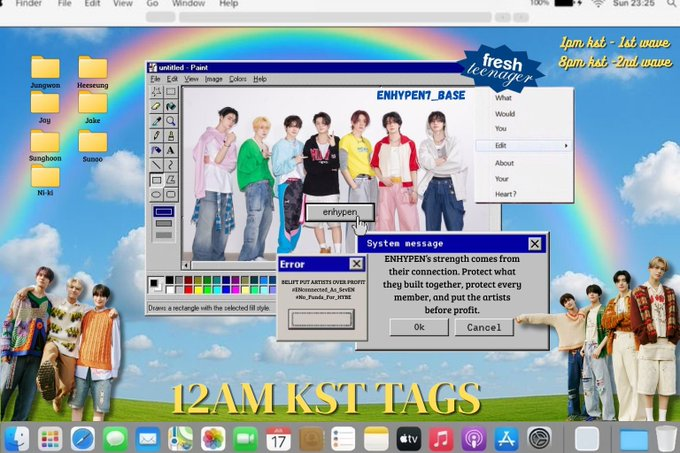Select the solid fill style option
Image resolution: width=680 pixels, height=453 pixels.
coord(163,235)
